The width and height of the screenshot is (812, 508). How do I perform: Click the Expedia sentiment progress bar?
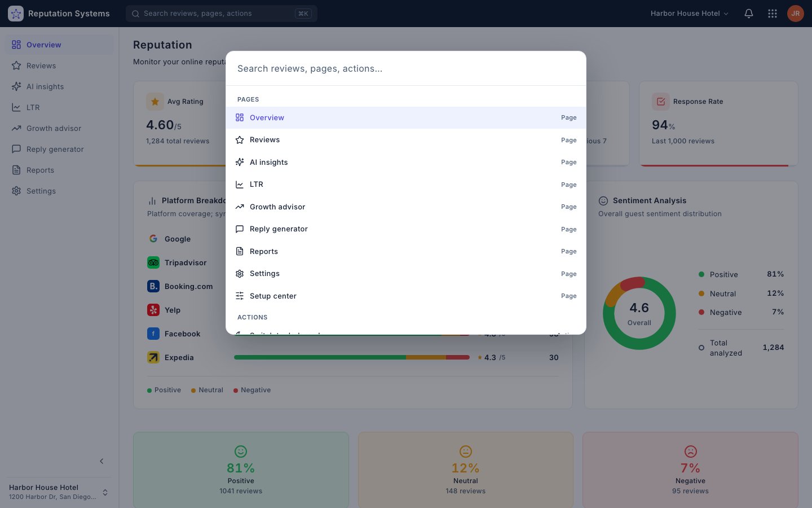pos(352,357)
